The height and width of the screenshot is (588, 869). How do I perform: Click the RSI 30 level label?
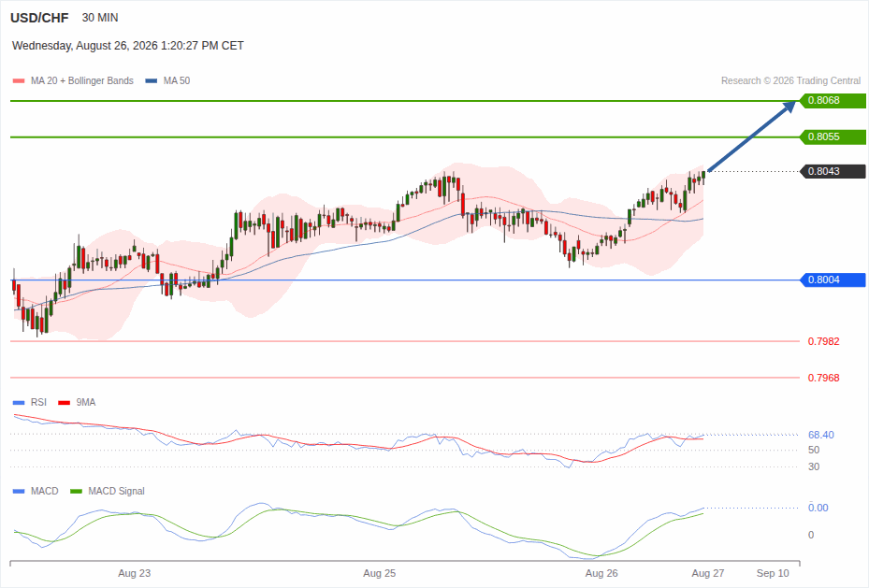pos(814,466)
